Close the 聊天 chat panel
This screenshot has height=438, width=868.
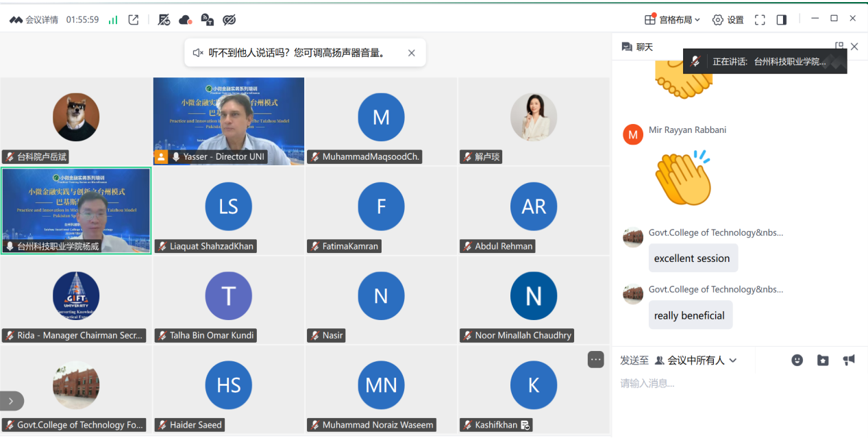[x=854, y=47]
